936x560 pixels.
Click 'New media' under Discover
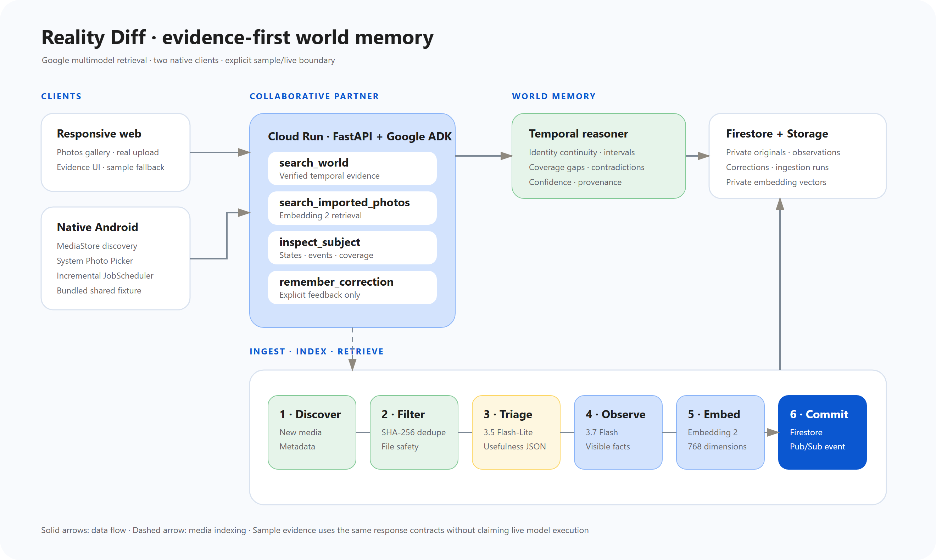tap(300, 432)
